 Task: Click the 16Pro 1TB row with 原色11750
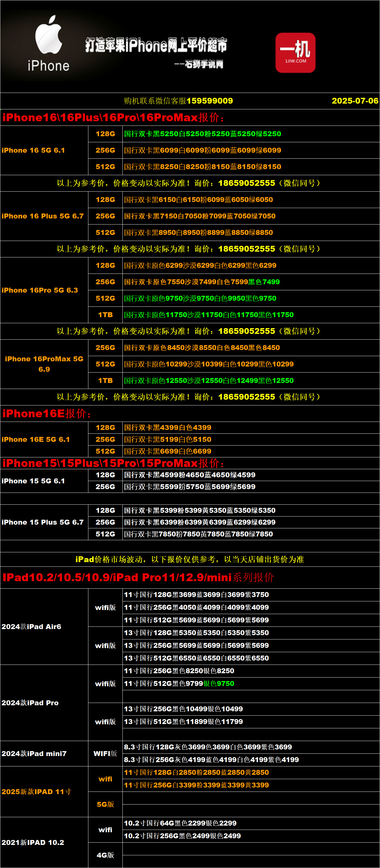(251, 315)
